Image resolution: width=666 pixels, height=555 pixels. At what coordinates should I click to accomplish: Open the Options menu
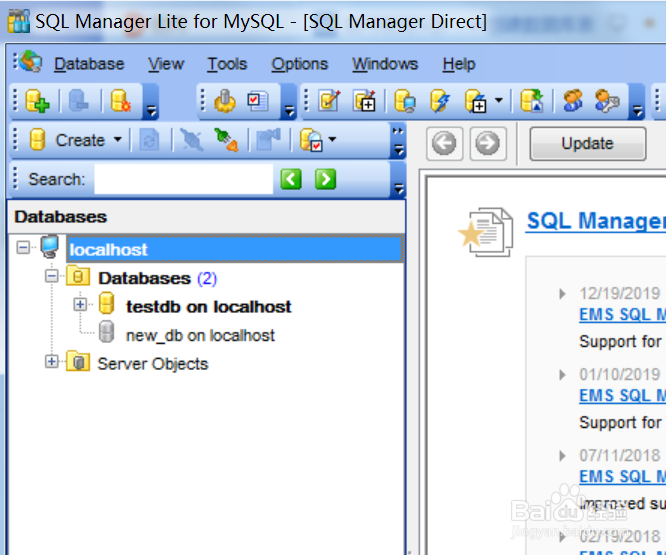tap(299, 64)
